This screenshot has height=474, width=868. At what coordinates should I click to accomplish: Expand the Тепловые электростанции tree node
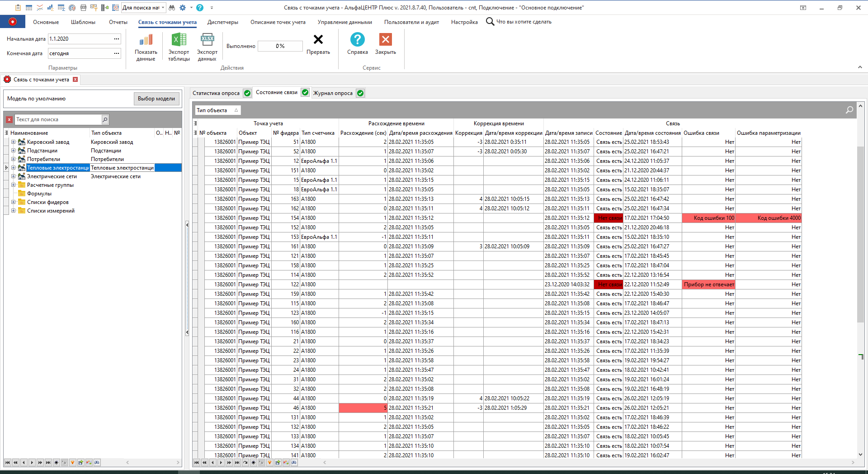14,168
